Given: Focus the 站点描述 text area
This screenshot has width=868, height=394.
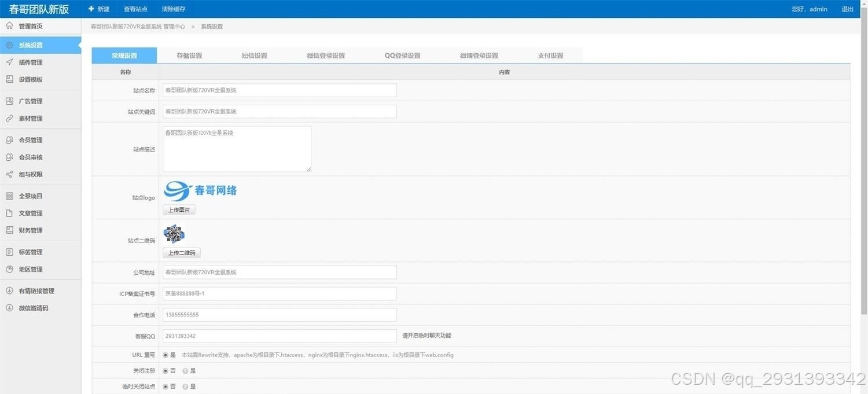Looking at the screenshot, I should coord(237,149).
